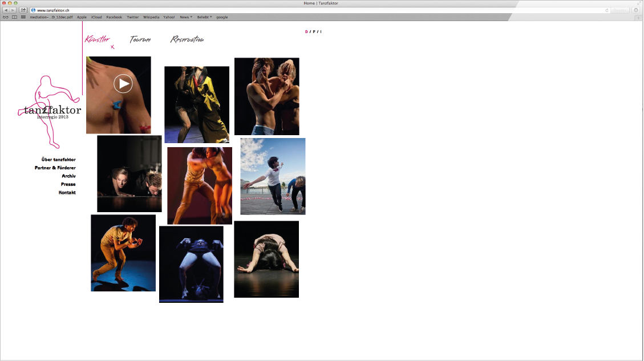
Task: Open the Presse menu item
Action: [68, 184]
